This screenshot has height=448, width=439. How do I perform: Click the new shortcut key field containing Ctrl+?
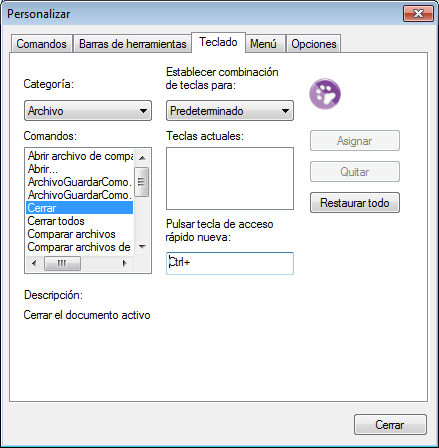(x=230, y=263)
